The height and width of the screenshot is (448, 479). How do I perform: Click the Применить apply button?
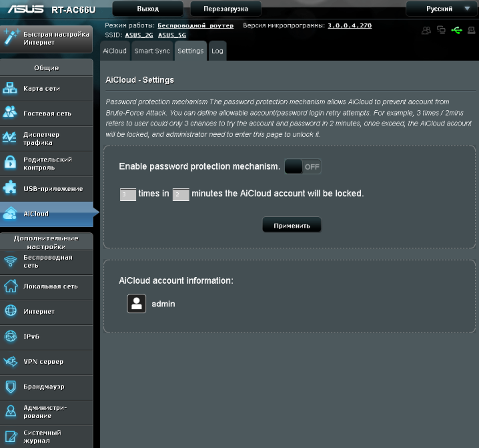[292, 226]
